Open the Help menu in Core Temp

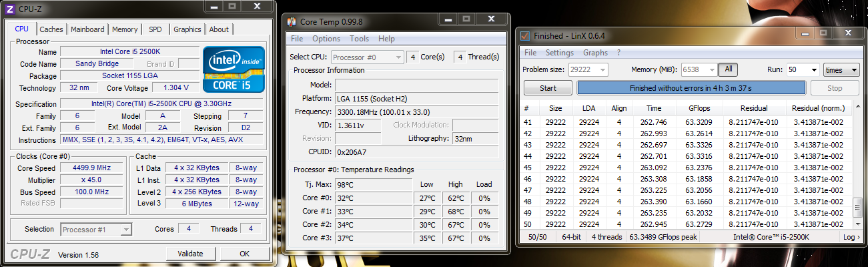point(386,39)
